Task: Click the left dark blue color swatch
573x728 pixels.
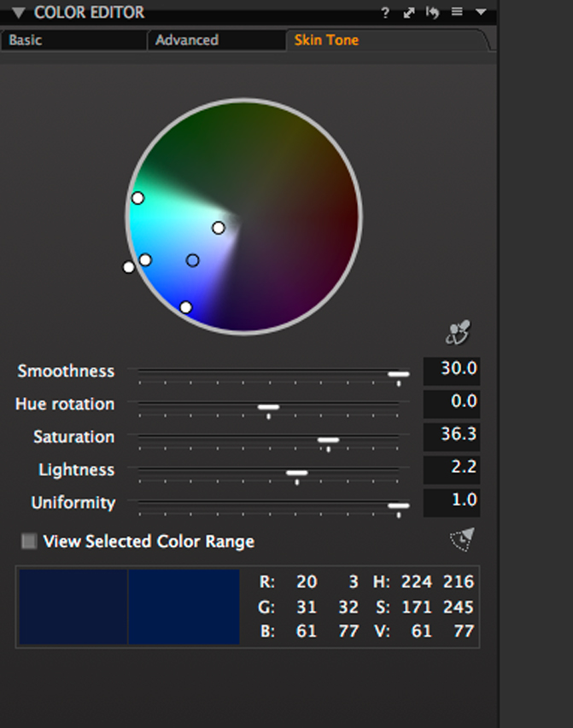Action: (73, 606)
